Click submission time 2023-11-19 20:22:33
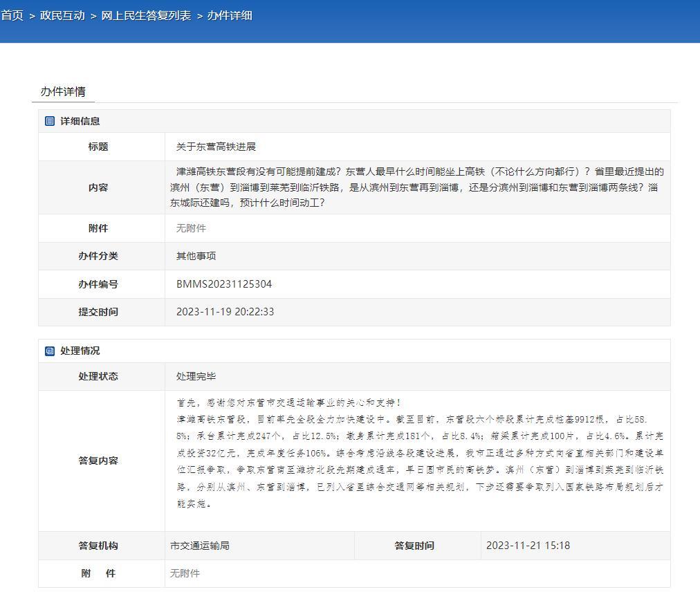This screenshot has height=594, width=700. [225, 312]
